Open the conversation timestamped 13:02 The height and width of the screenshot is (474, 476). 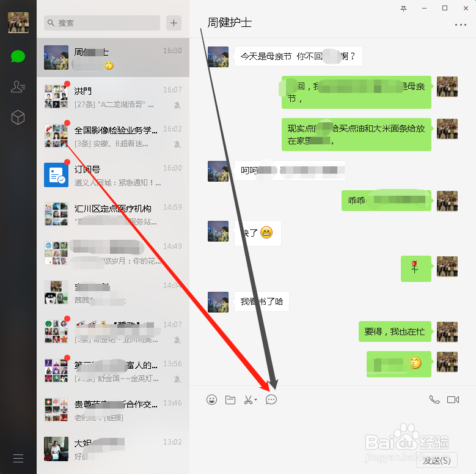point(113,450)
